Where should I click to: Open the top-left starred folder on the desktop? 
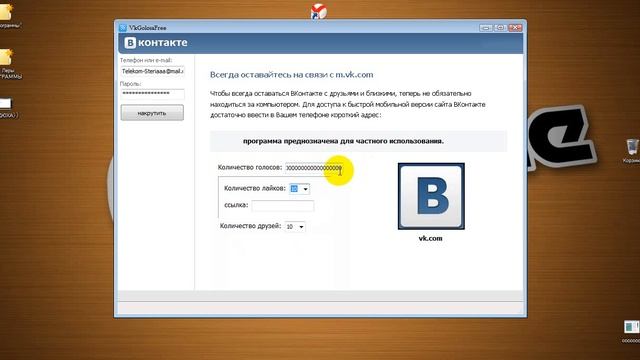pyautogui.click(x=6, y=12)
